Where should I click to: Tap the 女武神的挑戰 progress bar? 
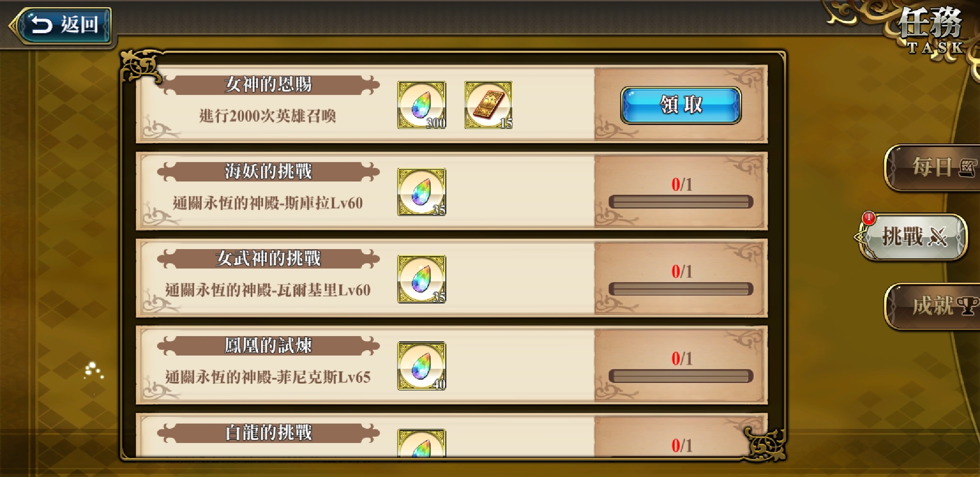click(681, 289)
